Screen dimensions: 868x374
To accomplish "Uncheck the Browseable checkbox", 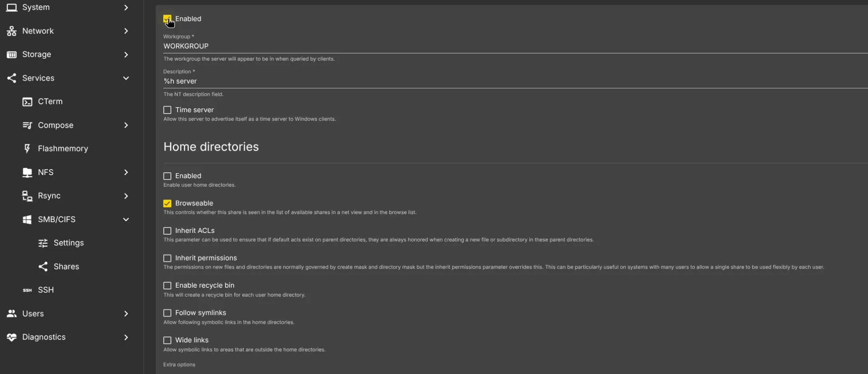I will point(167,204).
